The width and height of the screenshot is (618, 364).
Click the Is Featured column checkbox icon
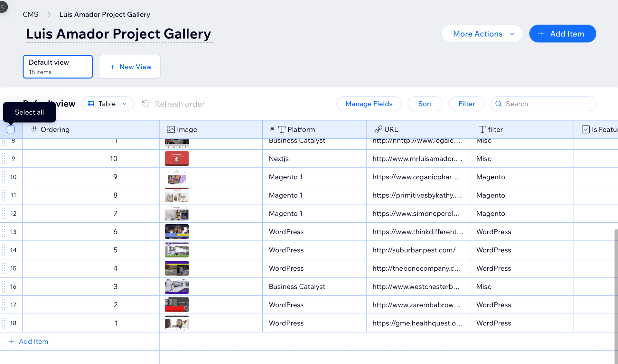[x=585, y=129]
